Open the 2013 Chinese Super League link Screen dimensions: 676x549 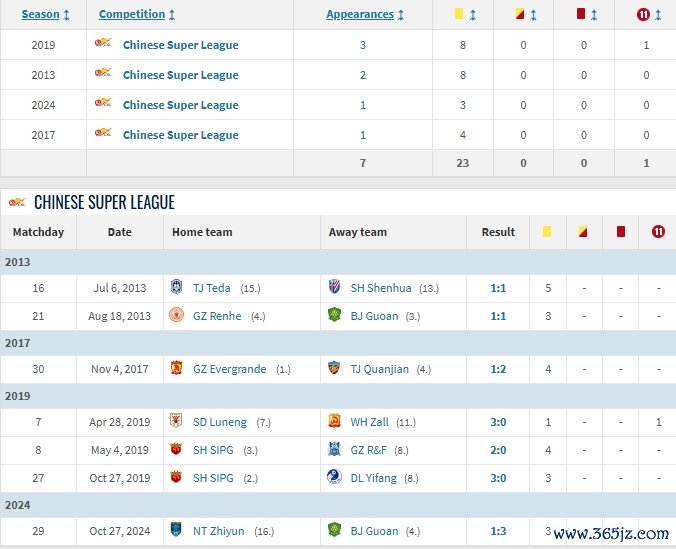pos(180,75)
